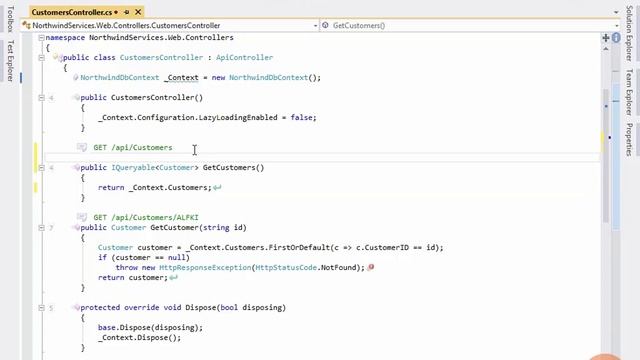Click the reference count 7 beside GetCustomer

[x=51, y=228]
